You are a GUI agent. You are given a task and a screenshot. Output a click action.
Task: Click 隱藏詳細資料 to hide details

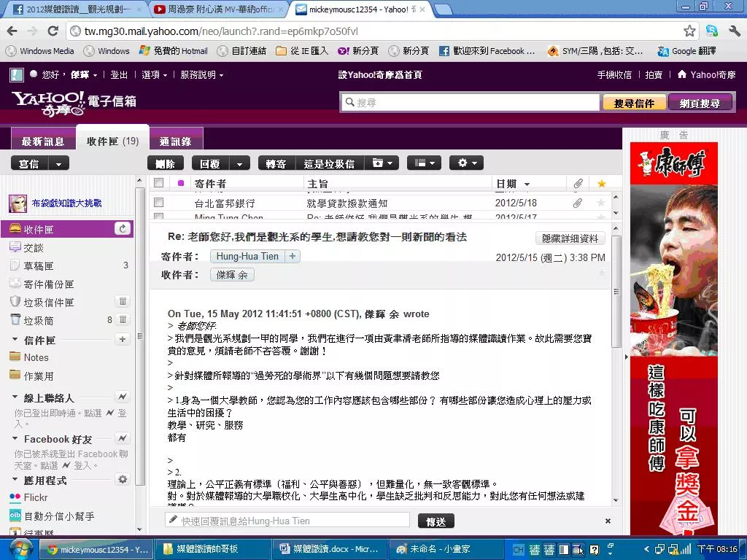(570, 238)
